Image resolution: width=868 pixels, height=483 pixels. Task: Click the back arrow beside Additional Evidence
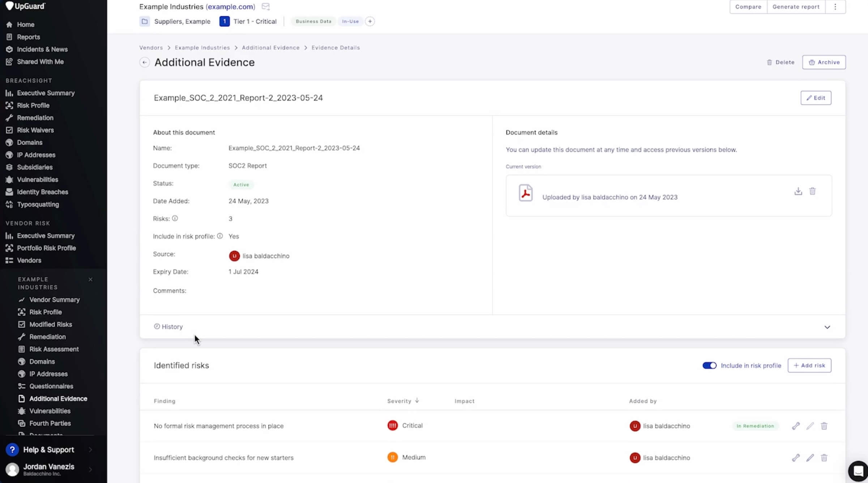[145, 63]
